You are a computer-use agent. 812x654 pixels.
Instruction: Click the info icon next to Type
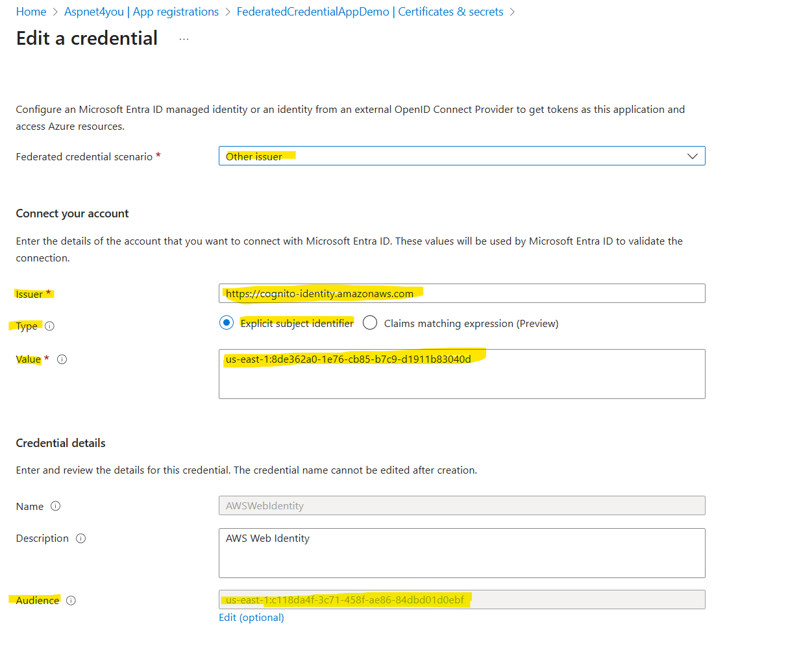pos(49,326)
